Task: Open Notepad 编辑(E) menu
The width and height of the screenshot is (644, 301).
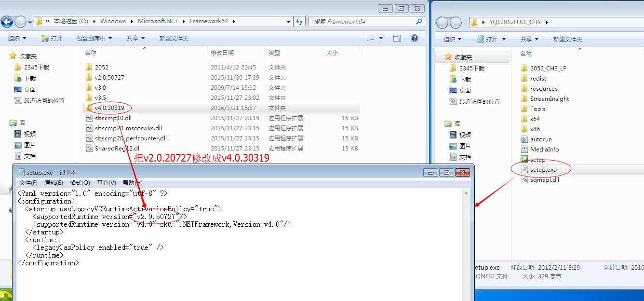Action: tap(54, 182)
